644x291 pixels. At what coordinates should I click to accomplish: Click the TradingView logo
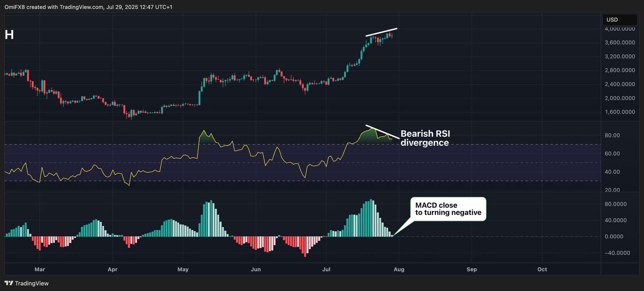tap(27, 283)
